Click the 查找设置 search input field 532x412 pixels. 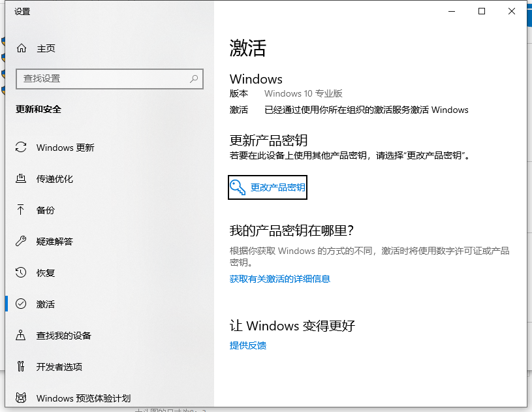(x=110, y=79)
